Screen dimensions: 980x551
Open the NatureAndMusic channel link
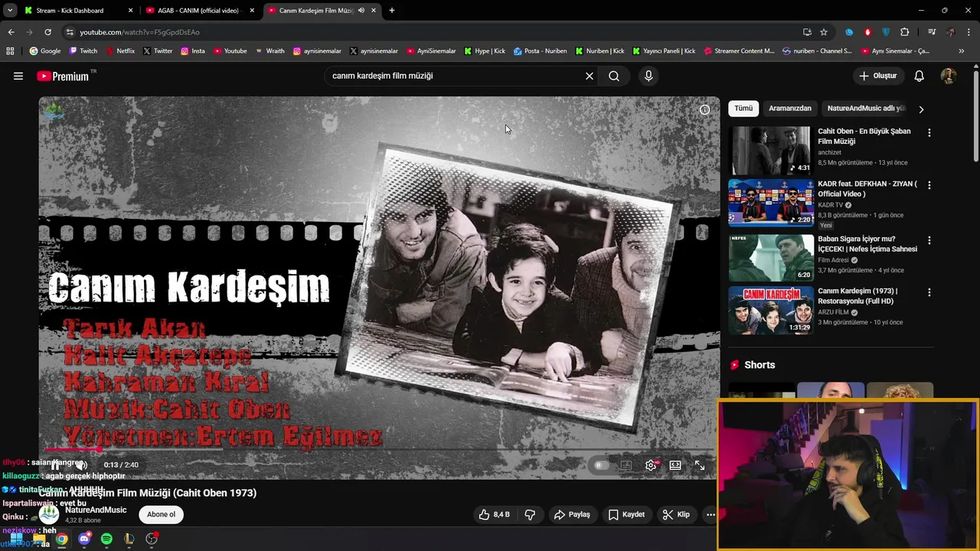tap(96, 510)
